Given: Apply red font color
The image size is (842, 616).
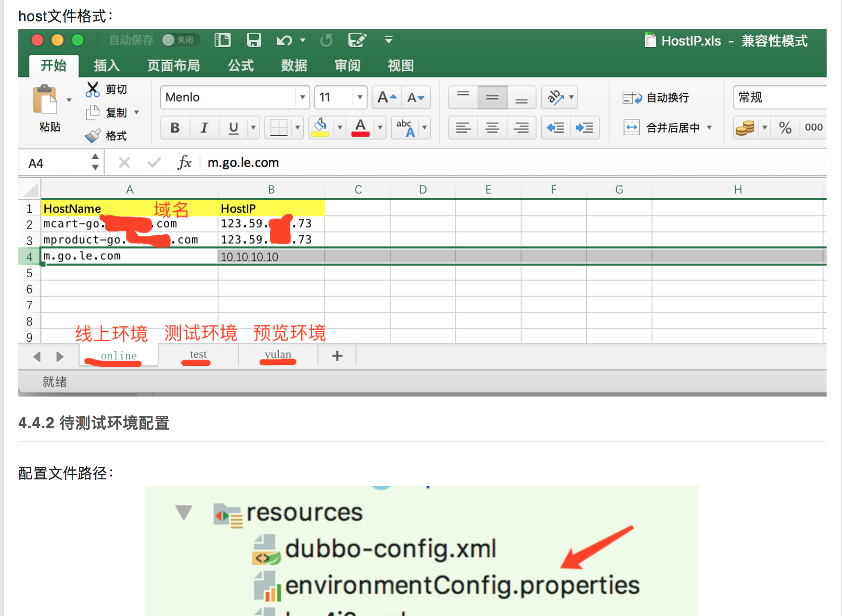Looking at the screenshot, I should 360,128.
